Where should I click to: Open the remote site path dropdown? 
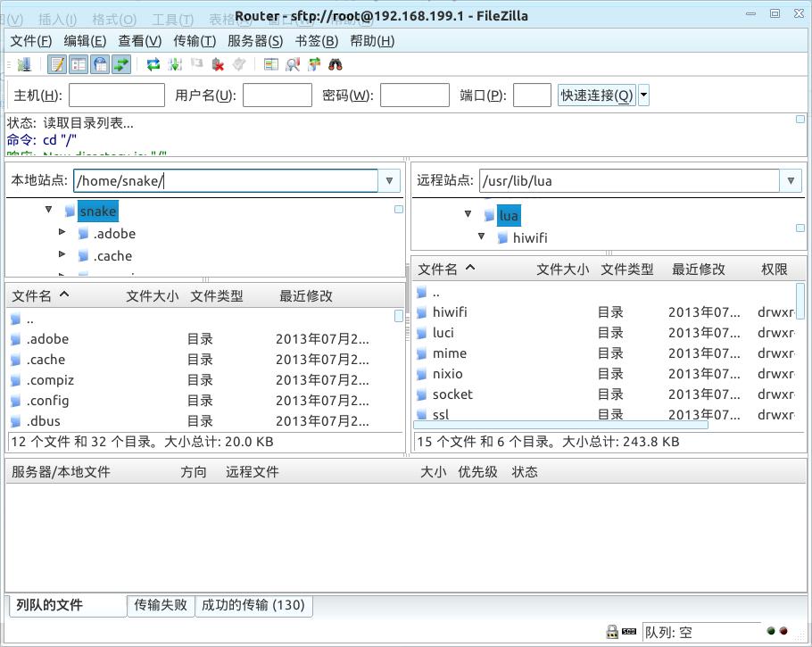pos(791,180)
